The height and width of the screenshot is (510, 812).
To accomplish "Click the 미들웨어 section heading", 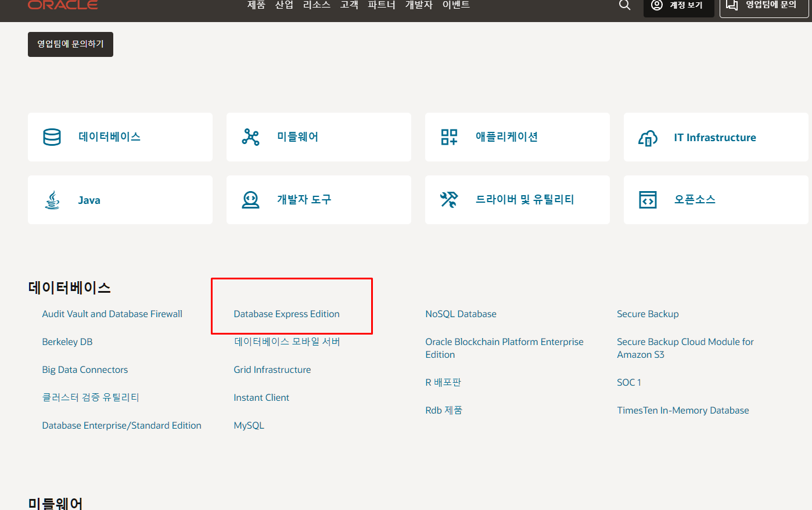I will coord(55,503).
